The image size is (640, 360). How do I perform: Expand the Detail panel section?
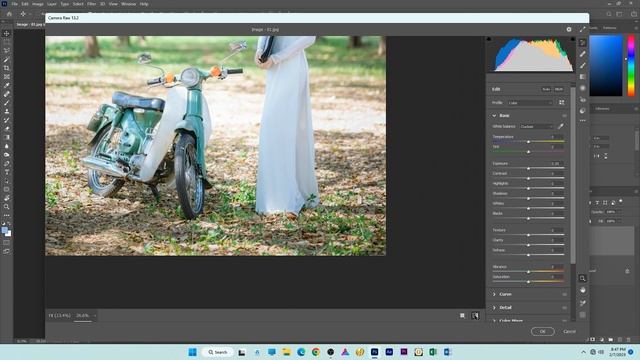(494, 308)
